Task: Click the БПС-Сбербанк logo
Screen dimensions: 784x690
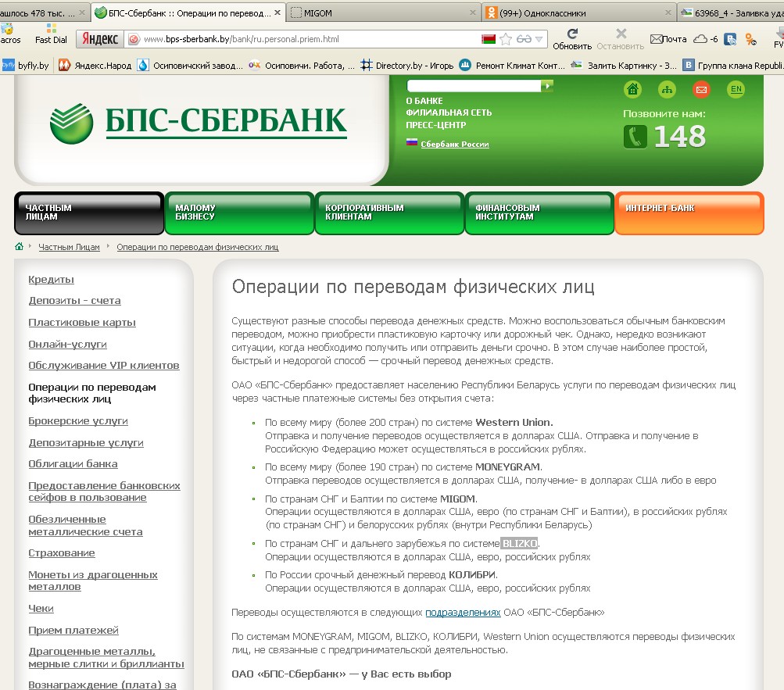Action: [x=199, y=123]
